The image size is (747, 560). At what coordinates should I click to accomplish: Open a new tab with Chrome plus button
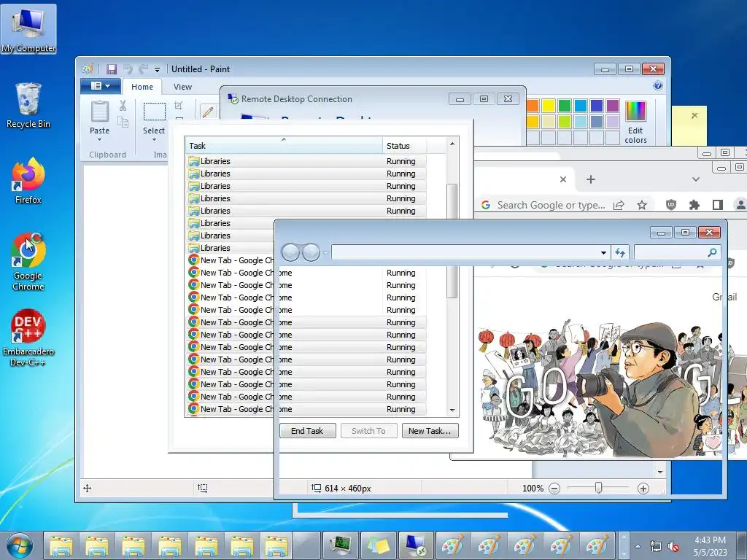click(x=591, y=179)
